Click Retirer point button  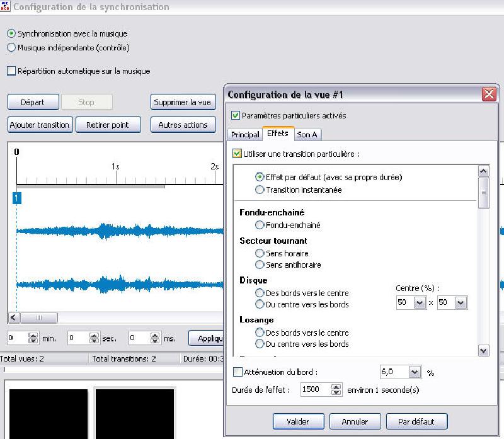point(108,125)
